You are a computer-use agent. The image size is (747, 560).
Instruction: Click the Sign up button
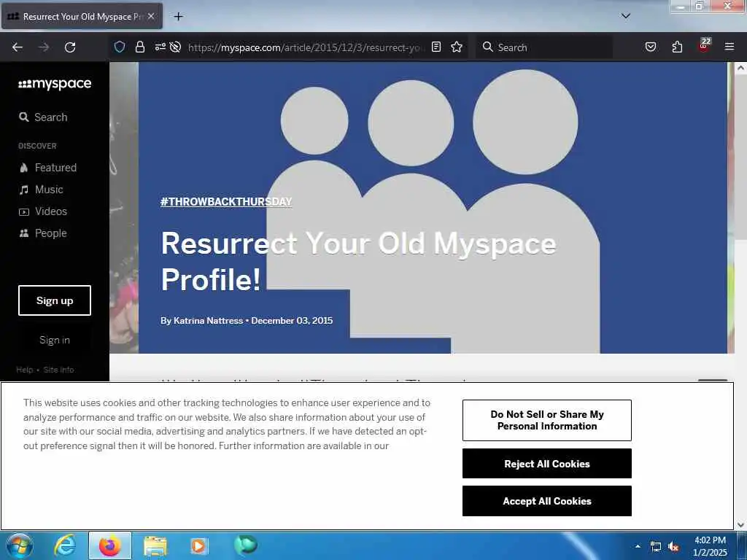(x=55, y=300)
